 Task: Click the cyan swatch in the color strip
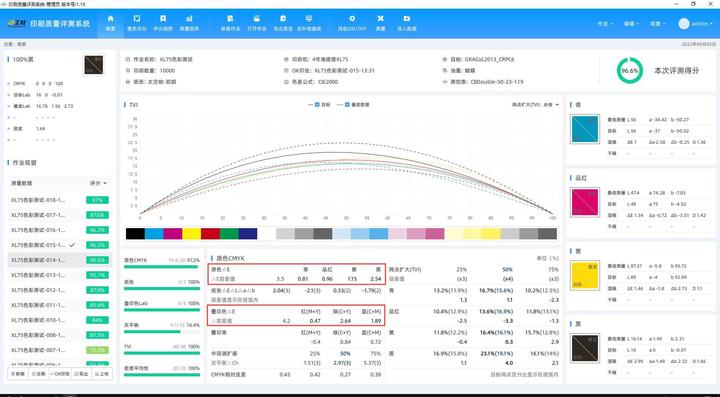point(154,234)
